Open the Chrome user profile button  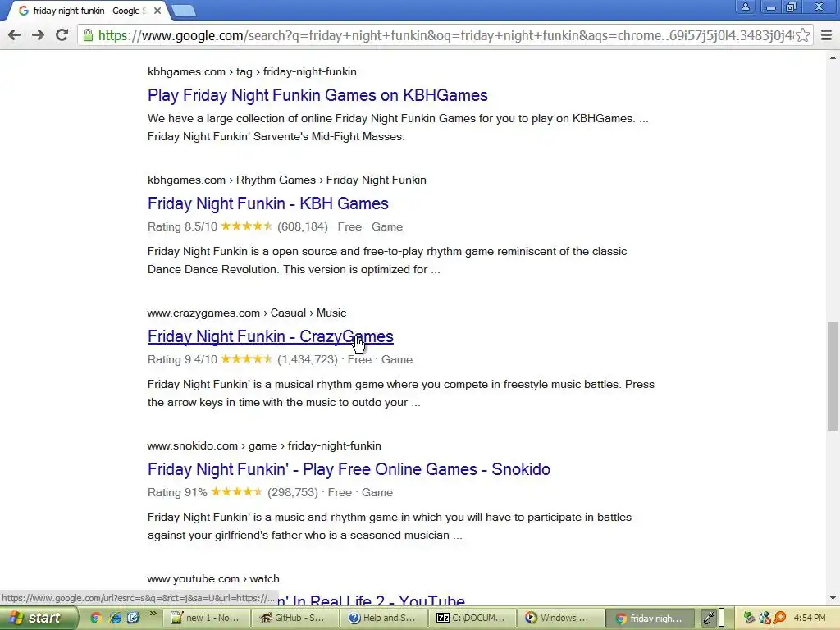pos(745,7)
